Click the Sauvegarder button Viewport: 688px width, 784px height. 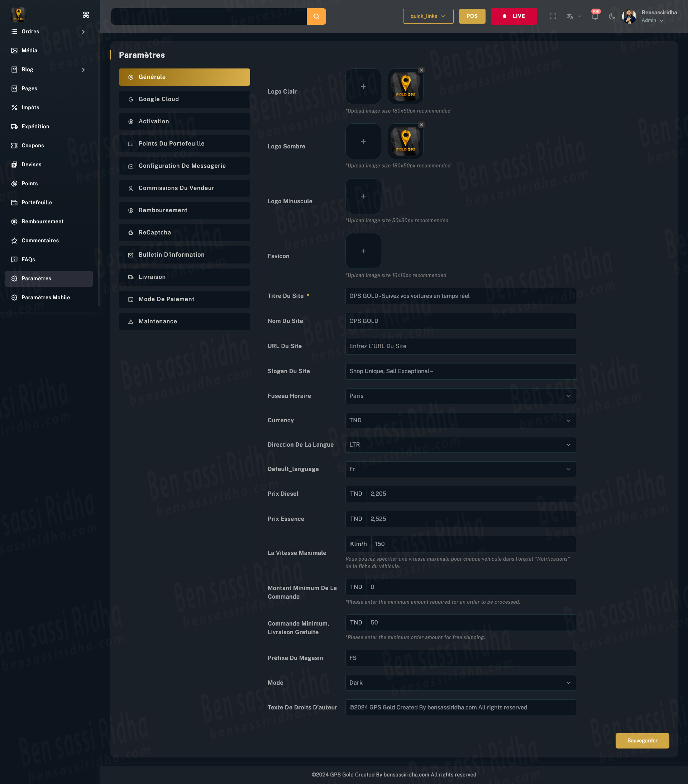[x=642, y=741]
